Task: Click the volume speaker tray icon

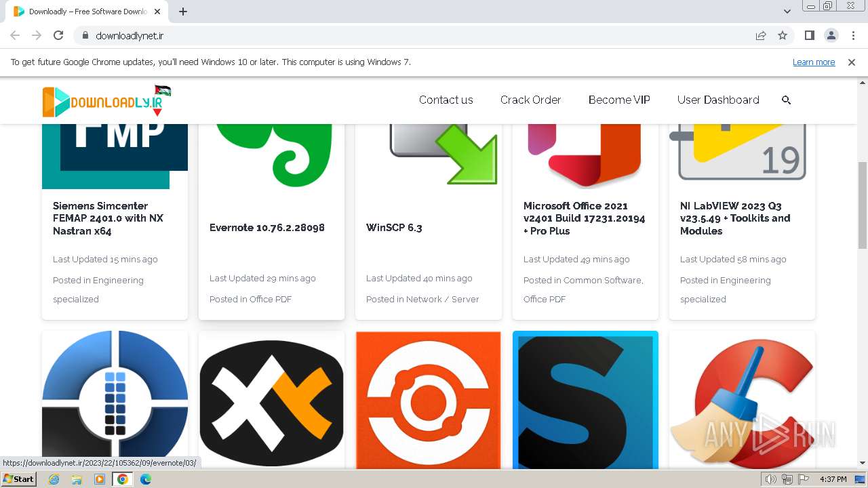Action: click(x=771, y=479)
